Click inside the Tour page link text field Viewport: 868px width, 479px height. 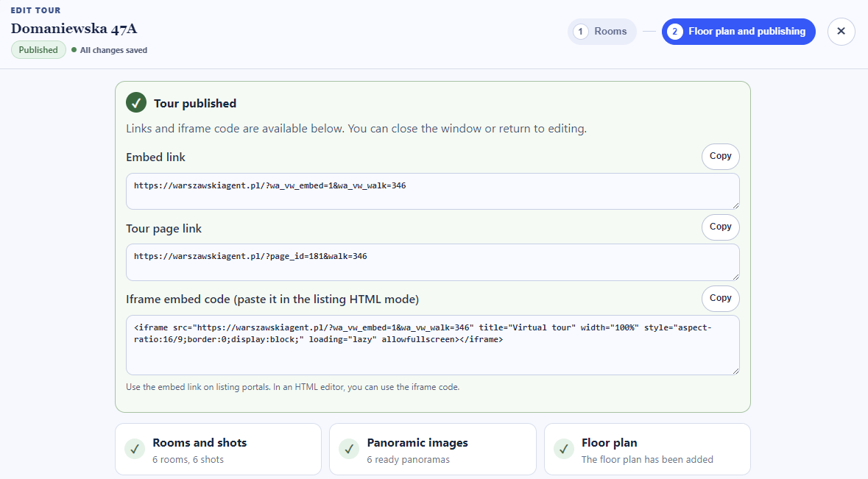point(432,262)
